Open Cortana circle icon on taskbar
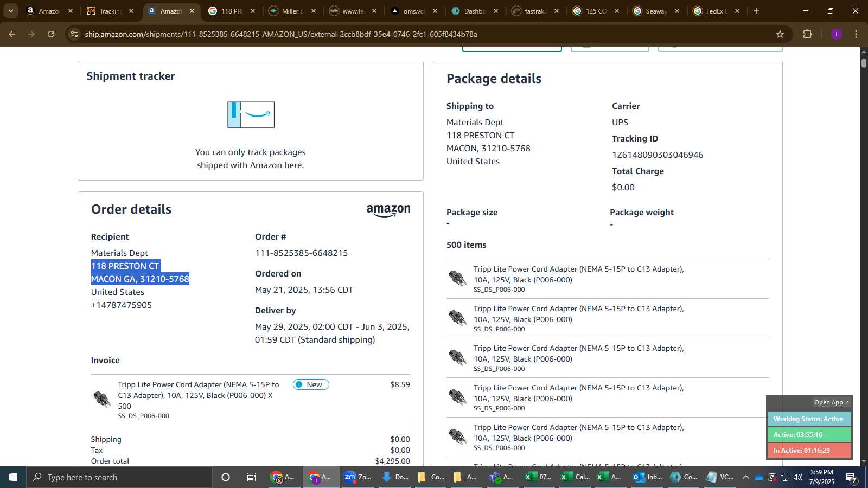The image size is (868, 488). (226, 477)
